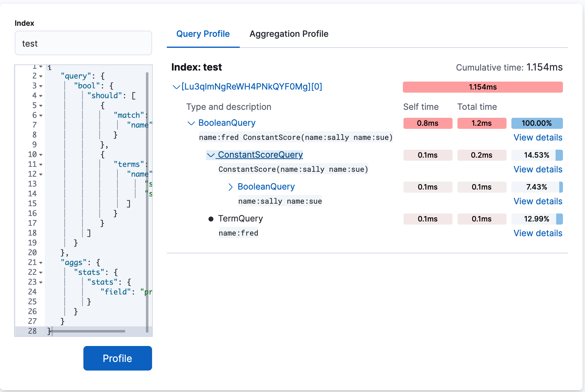Collapse the "aggs" section fold icon
Screen dimensions: 585x392
[40, 262]
